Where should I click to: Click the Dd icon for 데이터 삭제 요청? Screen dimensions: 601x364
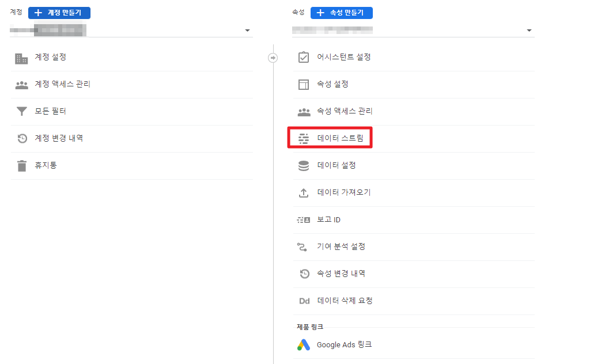[304, 300]
